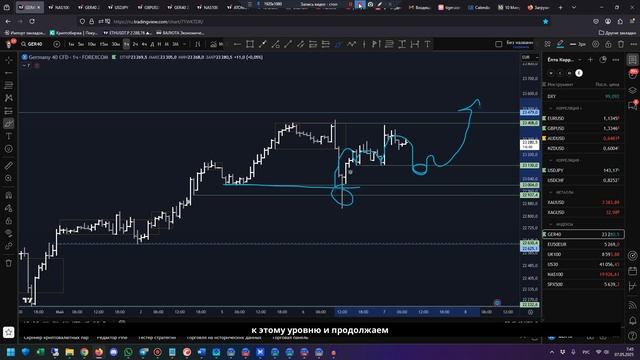Toggle magnet mode in left sidebar
640x360 pixels.
(9, 196)
